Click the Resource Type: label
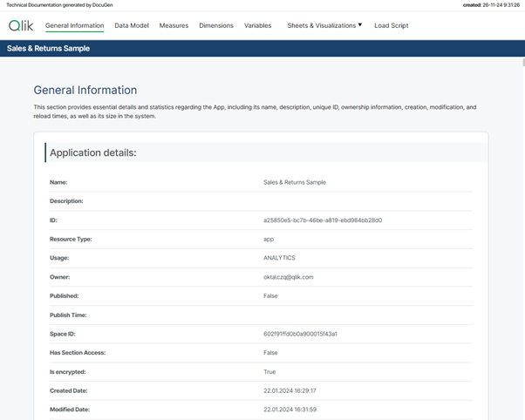Screen dimensions: 525x420 click(x=71, y=240)
